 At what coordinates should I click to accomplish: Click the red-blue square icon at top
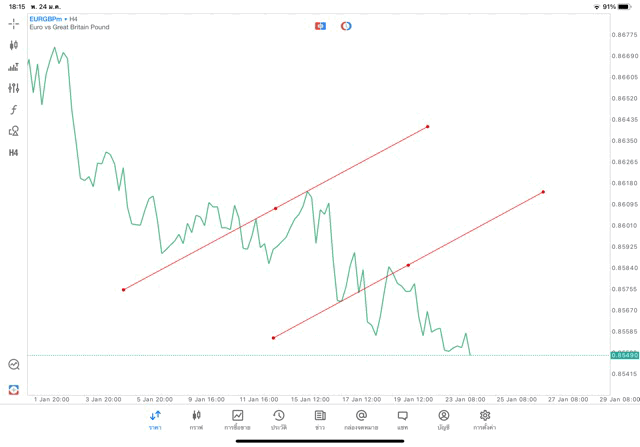(x=321, y=26)
